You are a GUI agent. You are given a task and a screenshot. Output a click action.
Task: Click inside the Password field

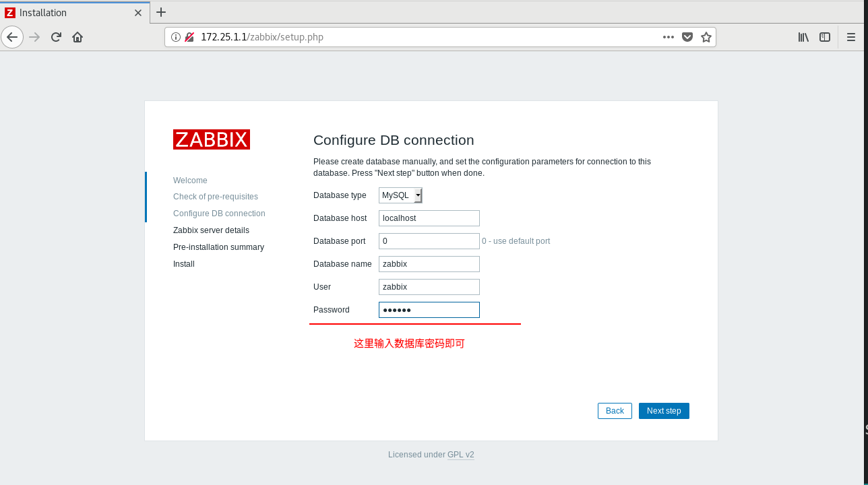[x=429, y=309]
